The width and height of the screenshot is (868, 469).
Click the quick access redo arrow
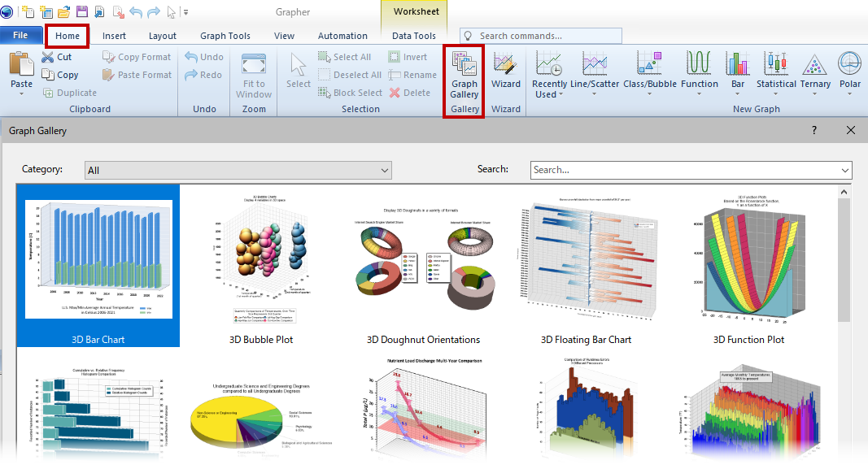point(153,11)
